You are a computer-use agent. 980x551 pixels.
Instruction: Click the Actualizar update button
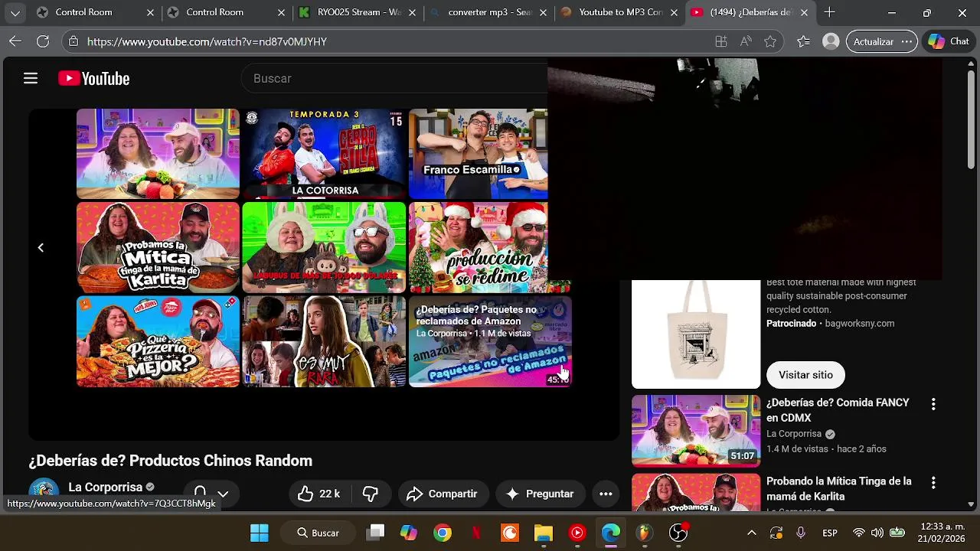(x=873, y=41)
